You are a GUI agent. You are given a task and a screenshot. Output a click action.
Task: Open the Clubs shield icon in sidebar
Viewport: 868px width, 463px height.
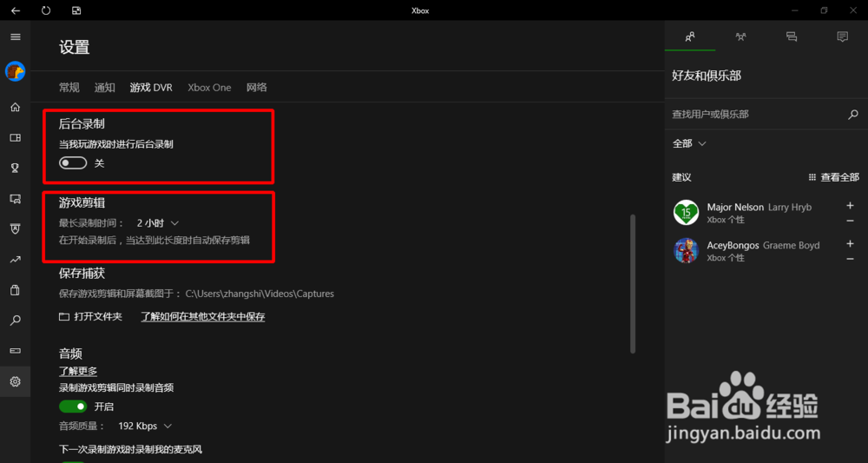pyautogui.click(x=16, y=228)
